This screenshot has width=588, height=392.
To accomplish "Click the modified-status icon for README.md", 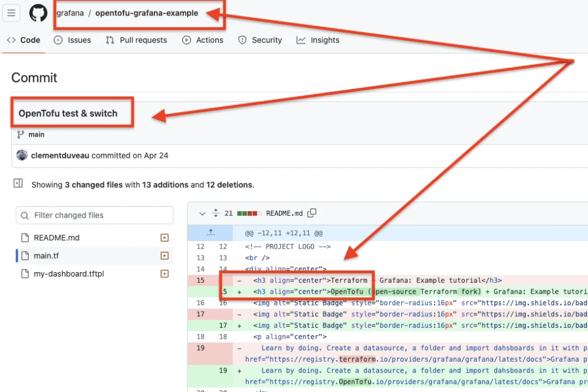I will tap(165, 238).
